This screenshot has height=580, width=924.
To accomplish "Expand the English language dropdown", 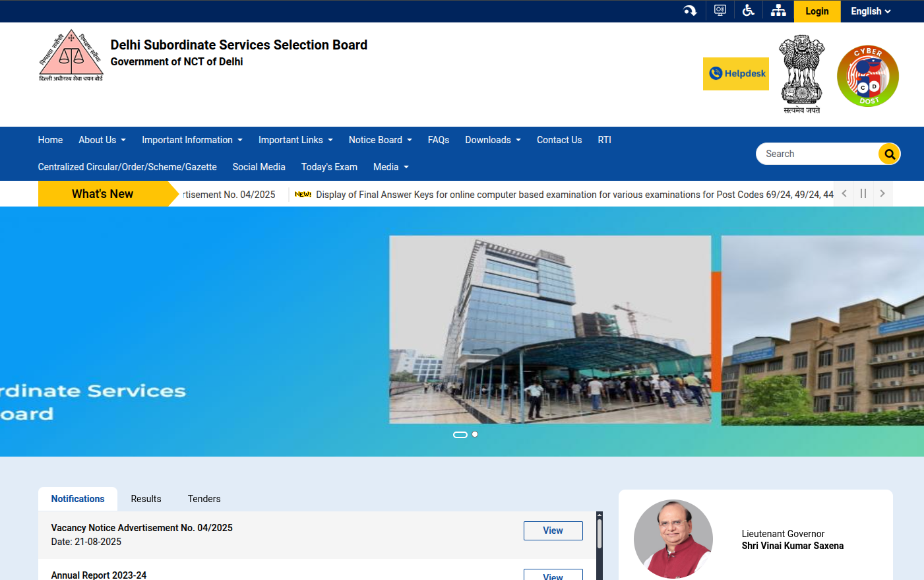I will (871, 11).
